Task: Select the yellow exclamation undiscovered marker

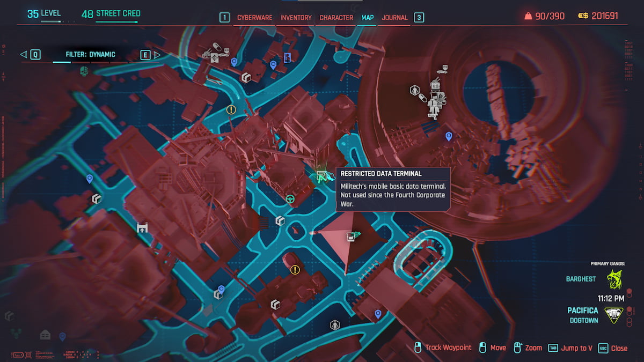Action: 231,109
